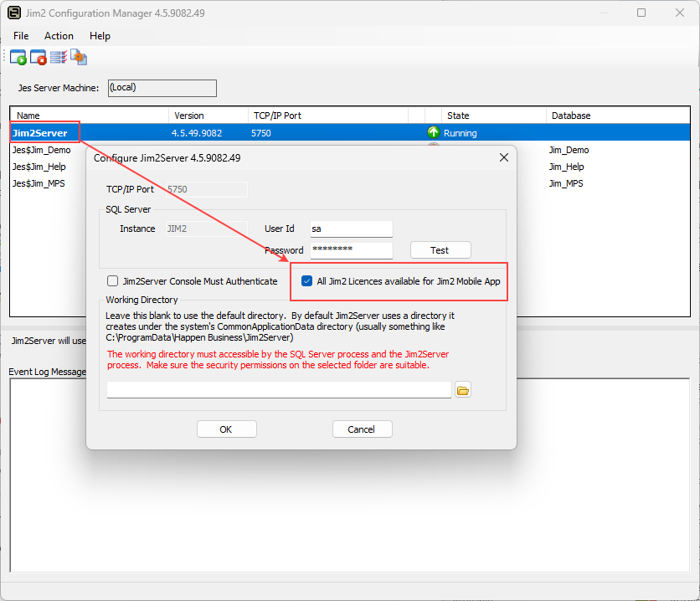This screenshot has width=700, height=601.
Task: Open the properties checklist toolbar icon
Action: coord(59,57)
